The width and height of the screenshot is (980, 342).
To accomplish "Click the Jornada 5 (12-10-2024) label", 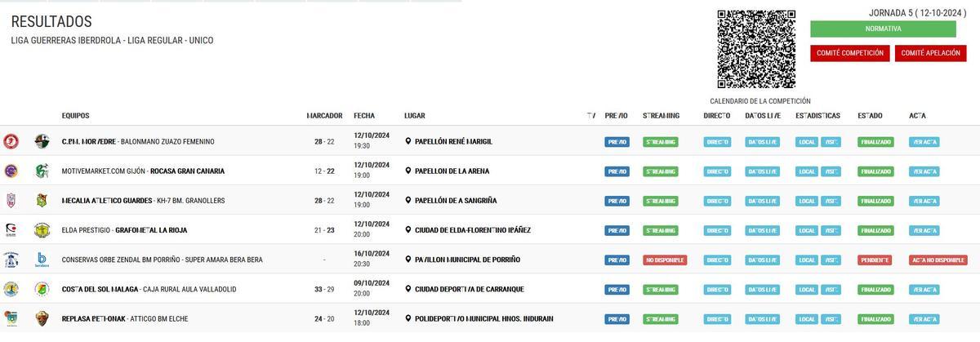I will pyautogui.click(x=918, y=12).
